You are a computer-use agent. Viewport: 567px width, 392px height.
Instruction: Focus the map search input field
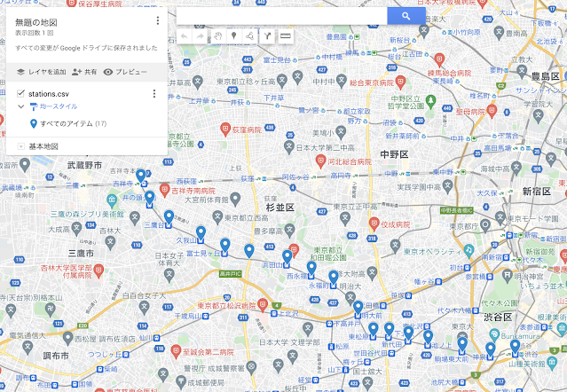coord(281,16)
